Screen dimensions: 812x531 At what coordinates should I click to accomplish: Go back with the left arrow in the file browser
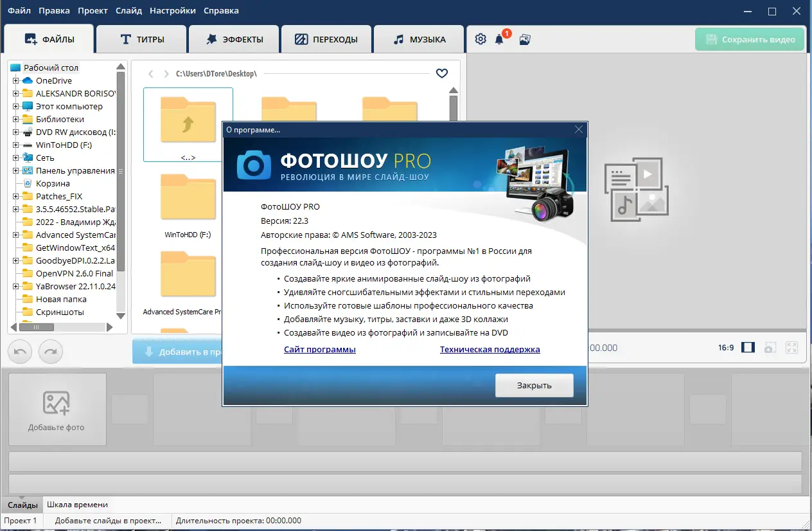(x=151, y=73)
